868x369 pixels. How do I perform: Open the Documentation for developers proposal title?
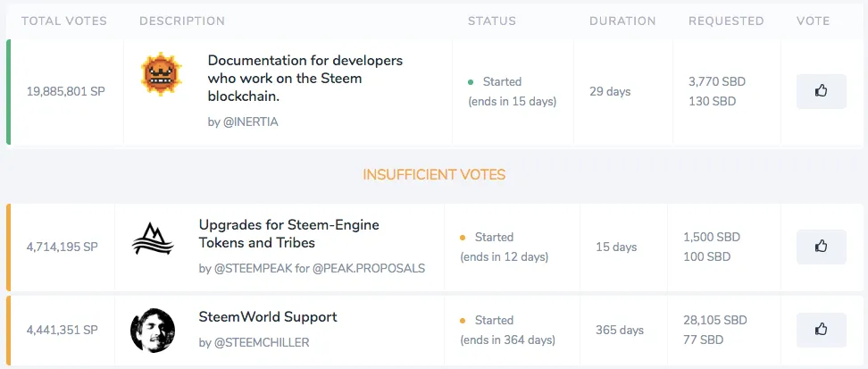point(305,78)
